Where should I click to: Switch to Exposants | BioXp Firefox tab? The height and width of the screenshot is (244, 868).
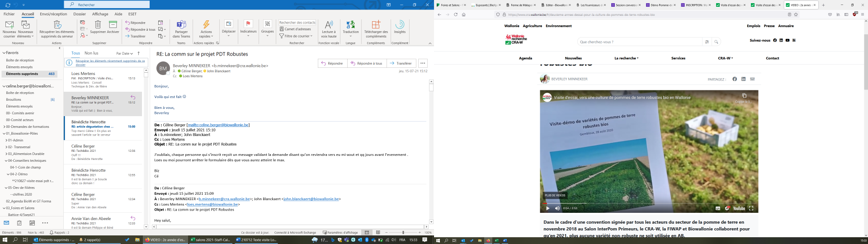[485, 5]
